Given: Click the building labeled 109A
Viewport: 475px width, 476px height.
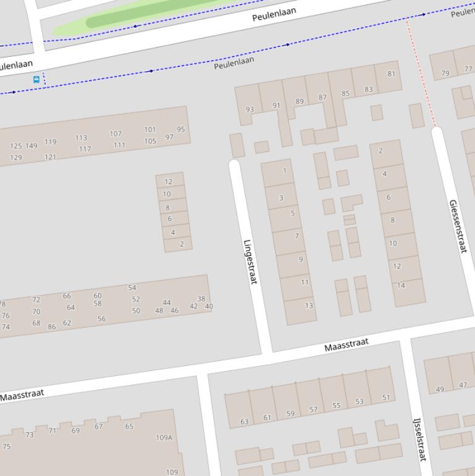Looking at the screenshot, I should point(164,438).
